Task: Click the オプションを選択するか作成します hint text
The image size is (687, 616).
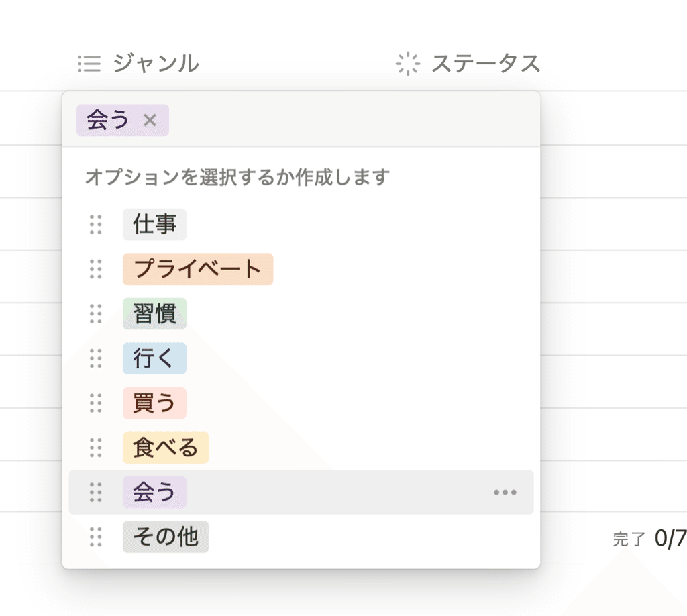Action: pos(237,177)
